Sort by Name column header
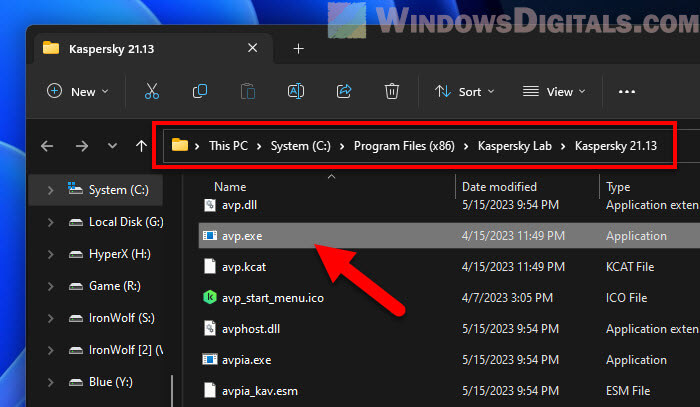Screen dimensions: 700x407 [230, 187]
